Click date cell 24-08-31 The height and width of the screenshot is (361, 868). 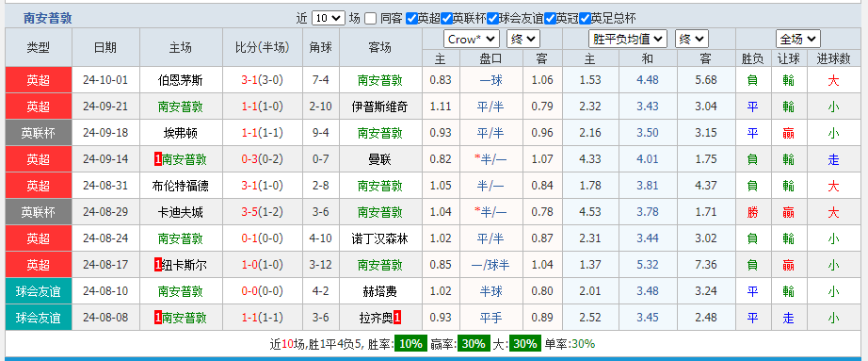105,186
